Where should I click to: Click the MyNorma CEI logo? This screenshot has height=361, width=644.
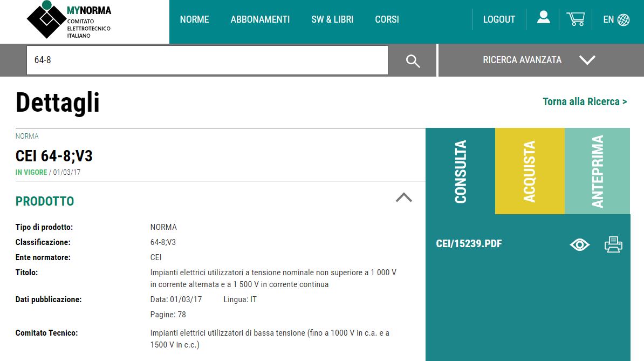tap(69, 21)
